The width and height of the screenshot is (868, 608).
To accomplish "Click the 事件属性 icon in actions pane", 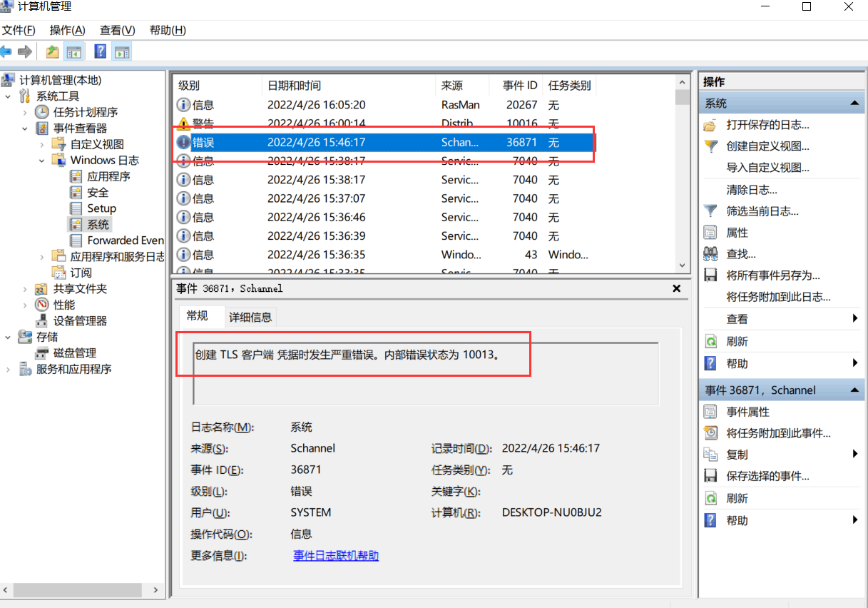I will [x=710, y=412].
